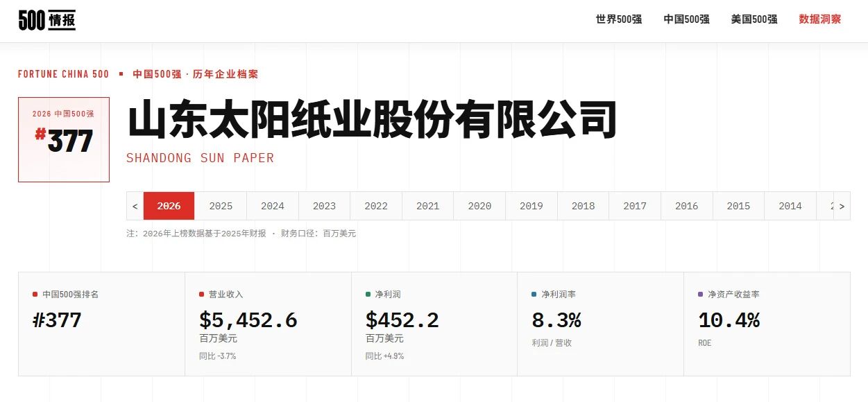Screen dimensions: 868x402
Task: Click the 2026 中国500强 #377 rank badge
Action: click(x=64, y=139)
